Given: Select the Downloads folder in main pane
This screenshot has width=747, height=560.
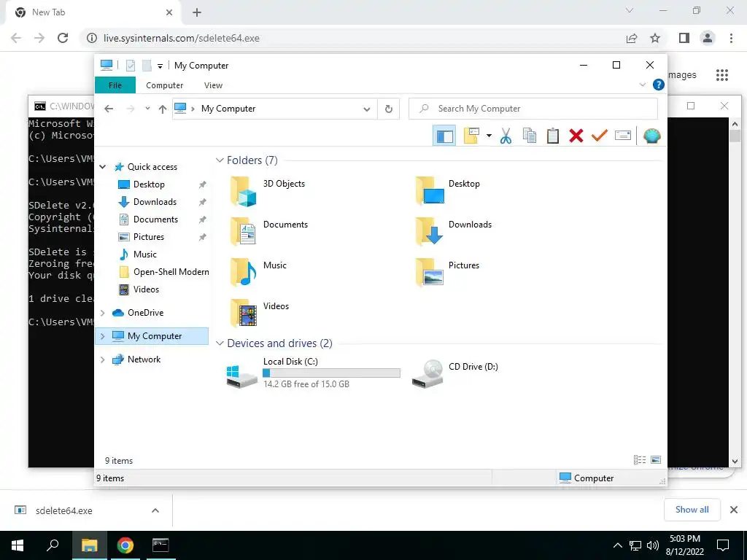Looking at the screenshot, I should (x=453, y=231).
